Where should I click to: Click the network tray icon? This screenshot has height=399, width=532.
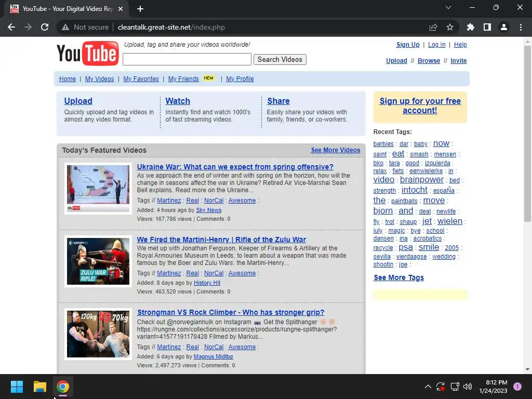click(x=455, y=387)
